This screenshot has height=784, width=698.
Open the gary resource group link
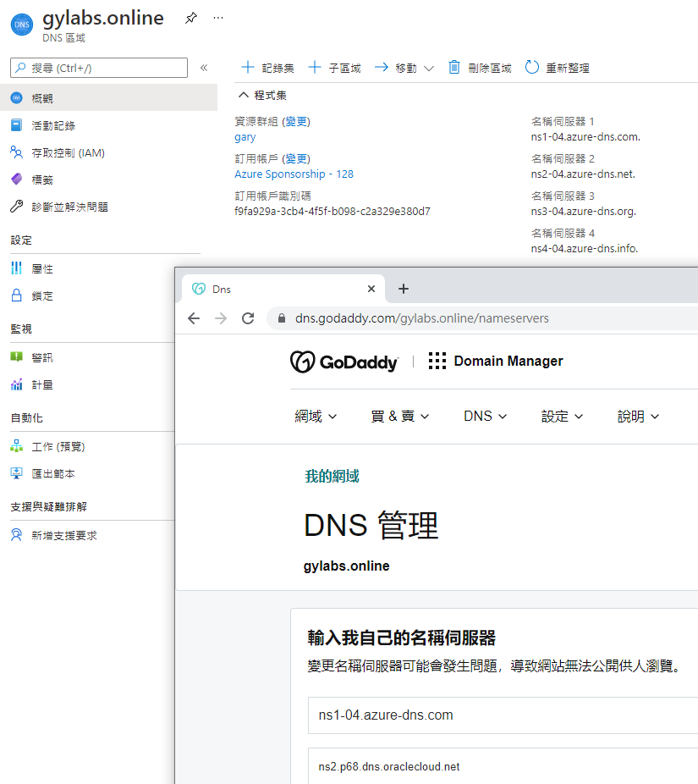[245, 137]
